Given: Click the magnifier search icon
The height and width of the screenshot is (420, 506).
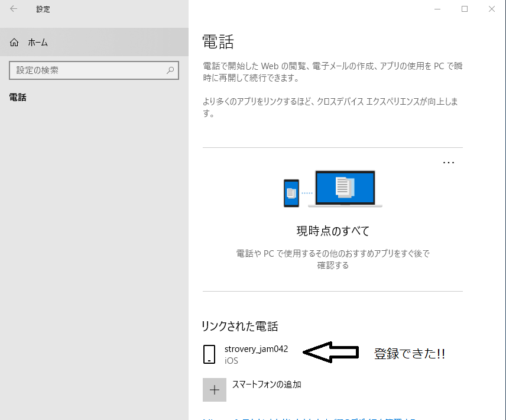Looking at the screenshot, I should click(170, 70).
